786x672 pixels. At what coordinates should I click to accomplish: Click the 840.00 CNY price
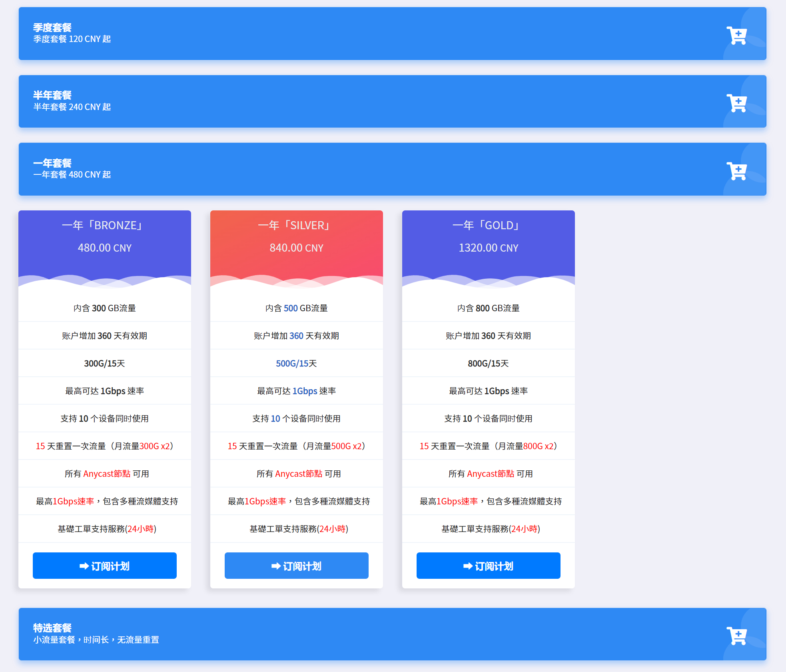click(297, 248)
